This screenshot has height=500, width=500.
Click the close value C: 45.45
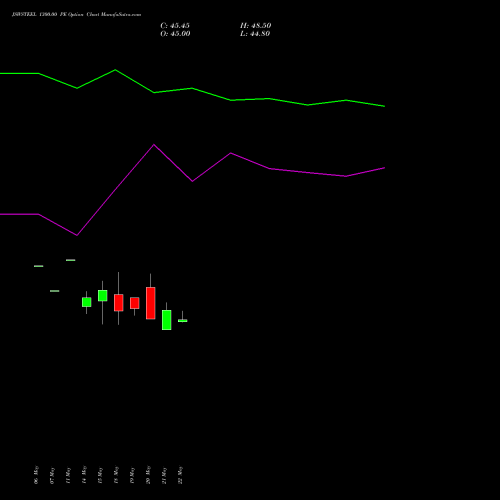point(175,26)
